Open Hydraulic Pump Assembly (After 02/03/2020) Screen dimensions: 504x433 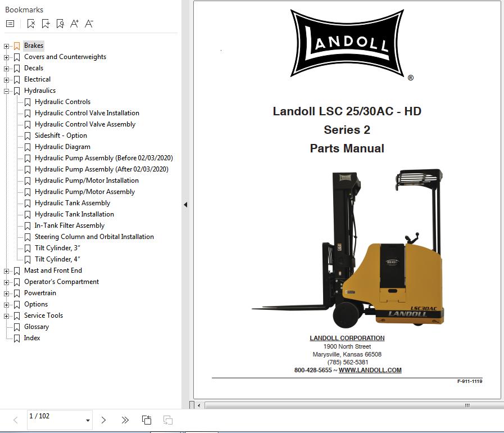click(102, 169)
